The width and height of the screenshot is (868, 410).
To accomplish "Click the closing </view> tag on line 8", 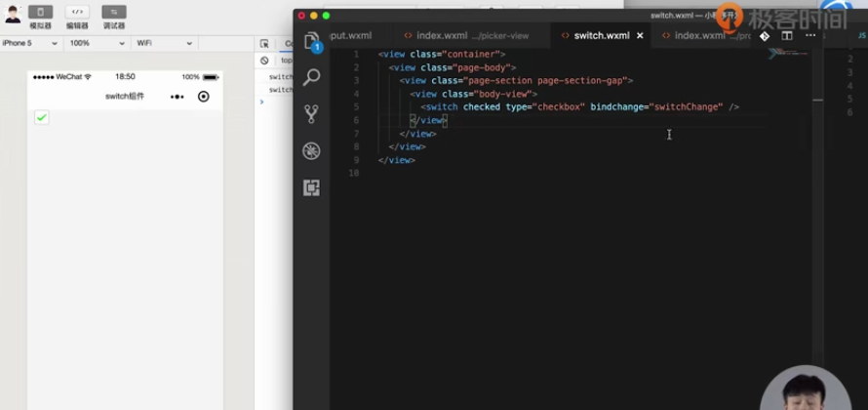I will (x=408, y=146).
